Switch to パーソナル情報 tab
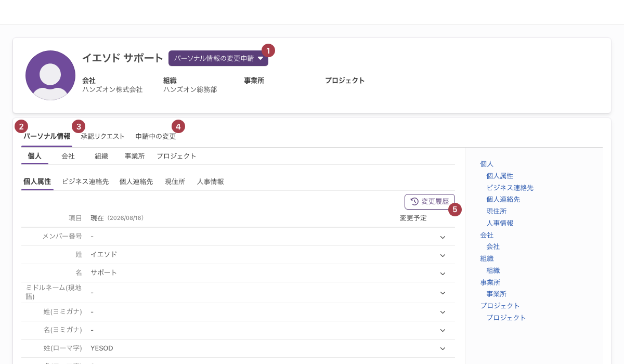 point(47,136)
